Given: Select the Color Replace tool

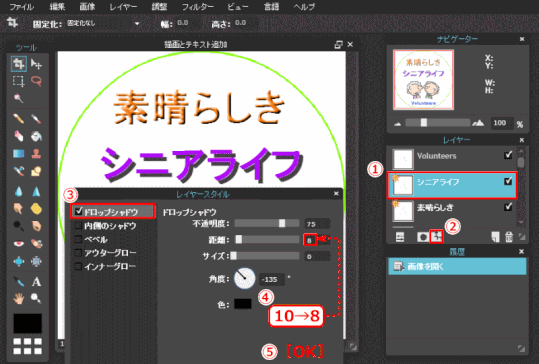Looking at the screenshot, I should (18, 171).
